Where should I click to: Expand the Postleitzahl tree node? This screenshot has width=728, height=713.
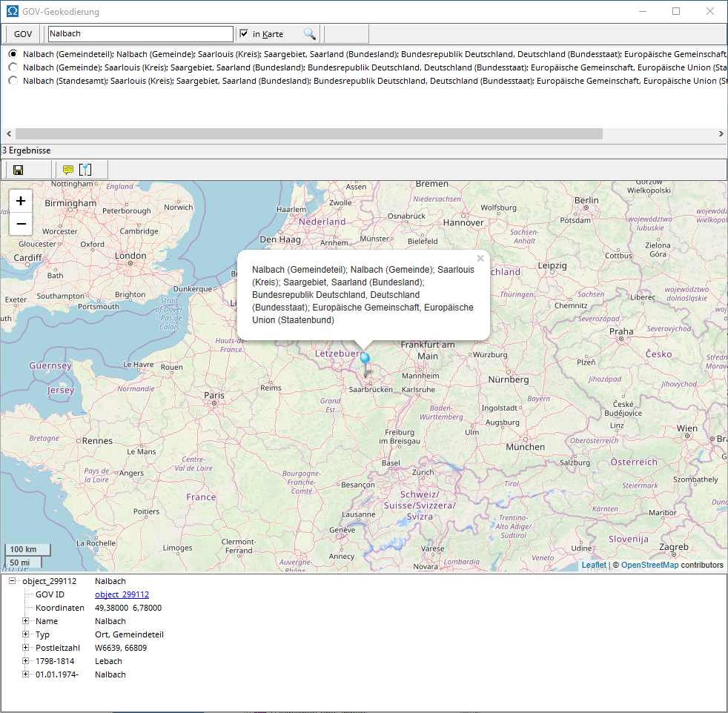[x=26, y=648]
